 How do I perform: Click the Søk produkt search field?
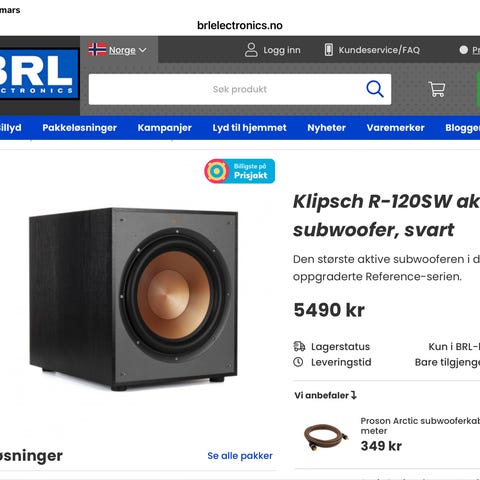(227, 89)
